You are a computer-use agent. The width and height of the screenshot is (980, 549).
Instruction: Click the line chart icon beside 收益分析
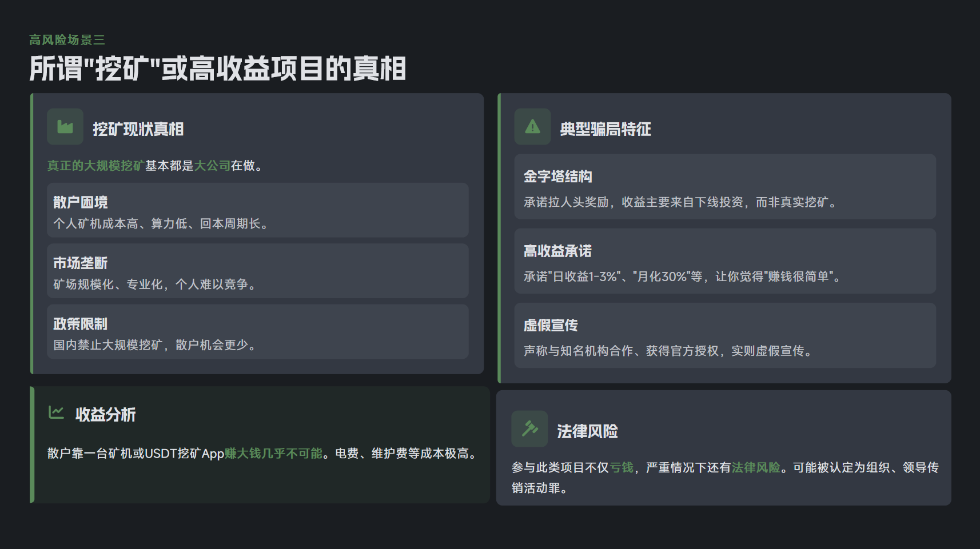[56, 412]
